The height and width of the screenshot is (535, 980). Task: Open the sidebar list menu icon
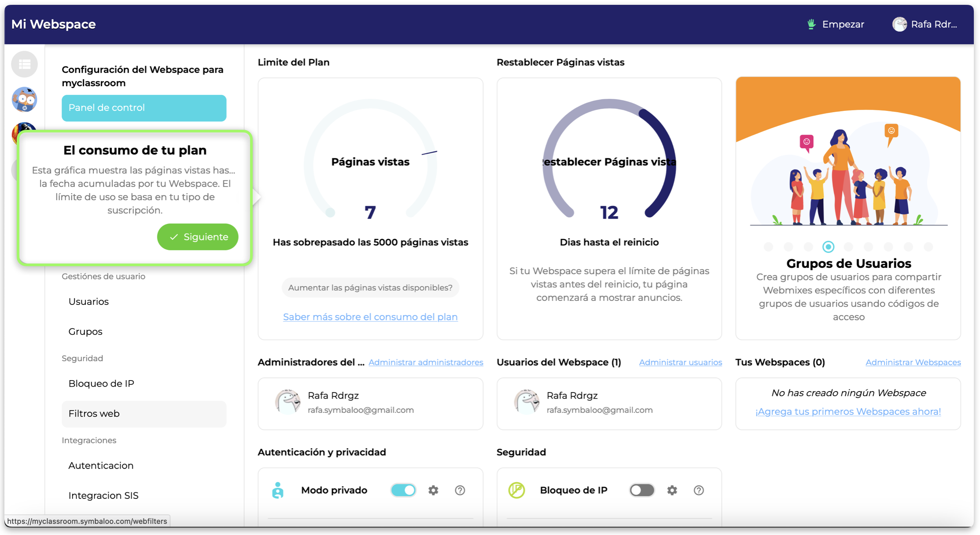(25, 64)
